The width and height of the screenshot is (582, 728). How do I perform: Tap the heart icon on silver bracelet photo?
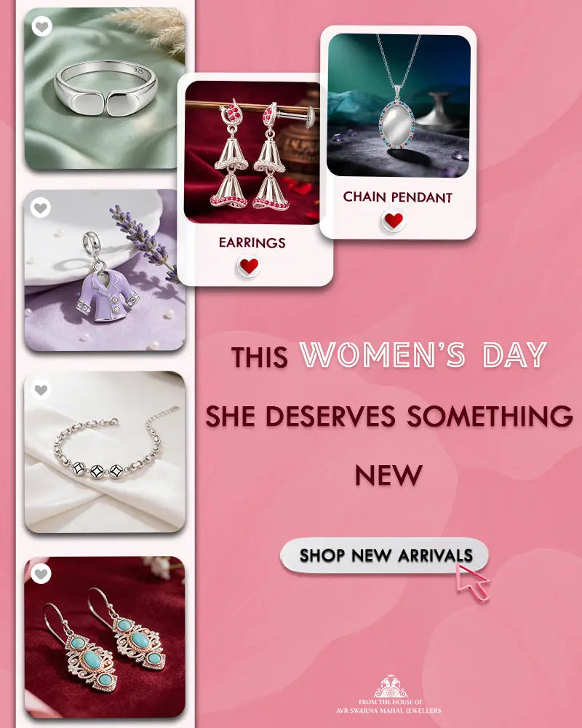click(41, 389)
